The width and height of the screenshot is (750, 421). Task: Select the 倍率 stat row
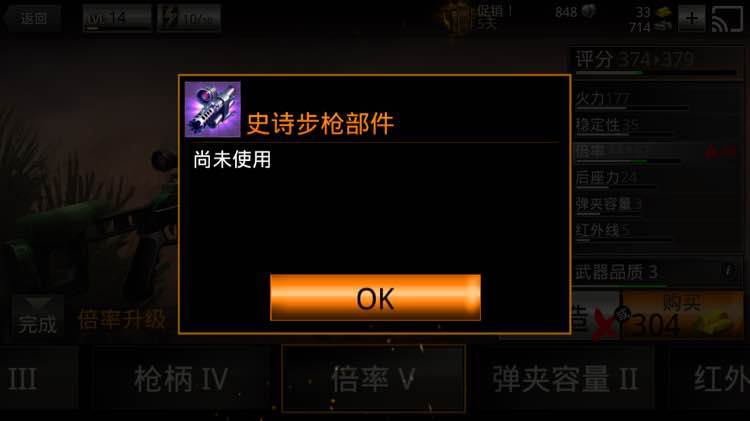coord(656,153)
